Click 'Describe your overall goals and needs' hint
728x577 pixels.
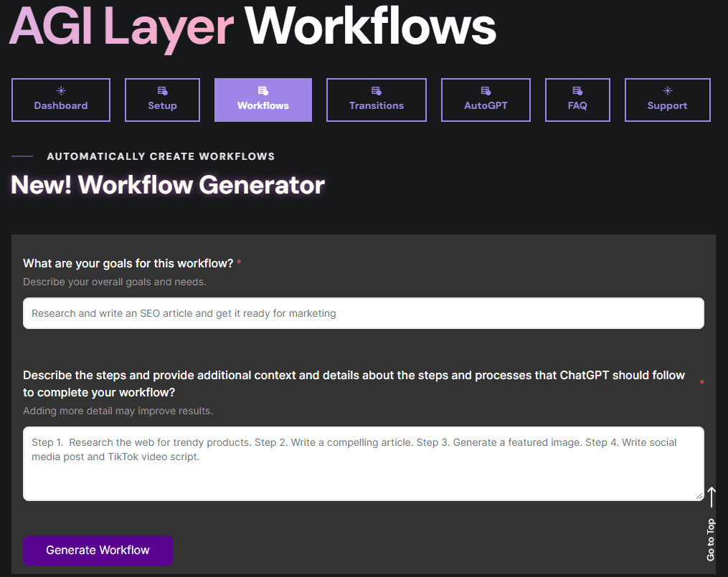[115, 282]
